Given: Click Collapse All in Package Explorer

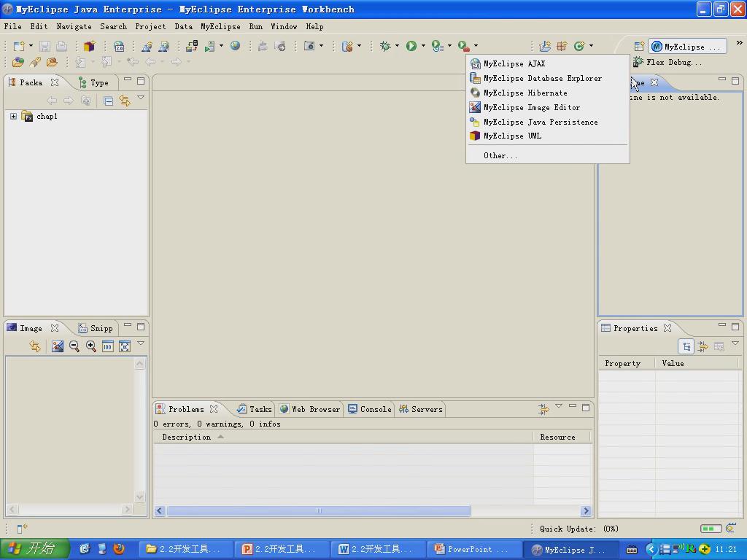Looking at the screenshot, I should click(x=109, y=101).
